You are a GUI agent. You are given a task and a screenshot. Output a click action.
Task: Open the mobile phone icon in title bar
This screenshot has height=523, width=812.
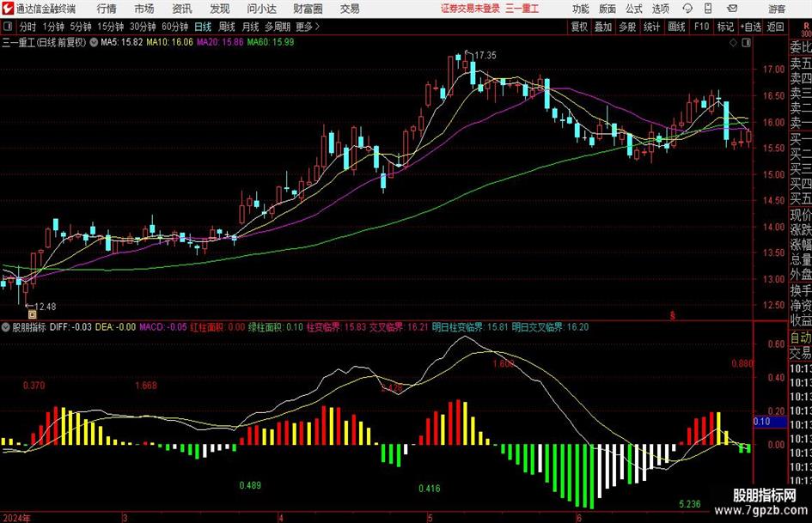(708, 9)
